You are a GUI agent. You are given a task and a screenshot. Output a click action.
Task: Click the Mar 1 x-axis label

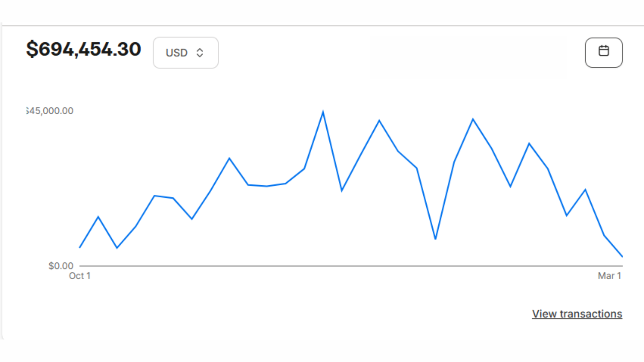[x=609, y=276]
